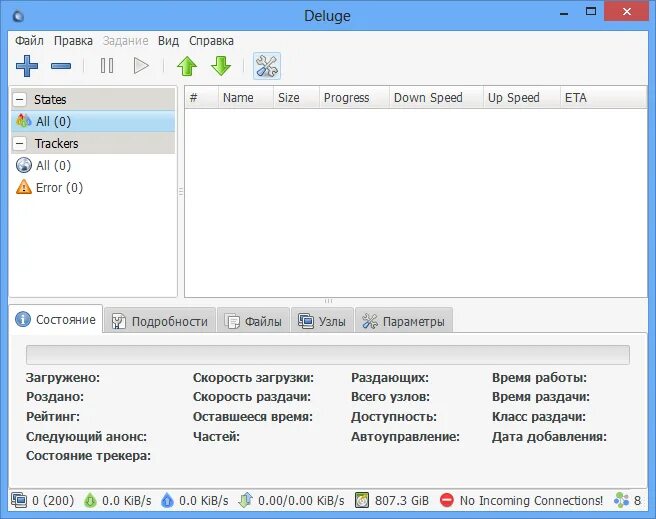Move torrent down the queue with the green down arrow
Image resolution: width=656 pixels, height=519 pixels.
(221, 66)
